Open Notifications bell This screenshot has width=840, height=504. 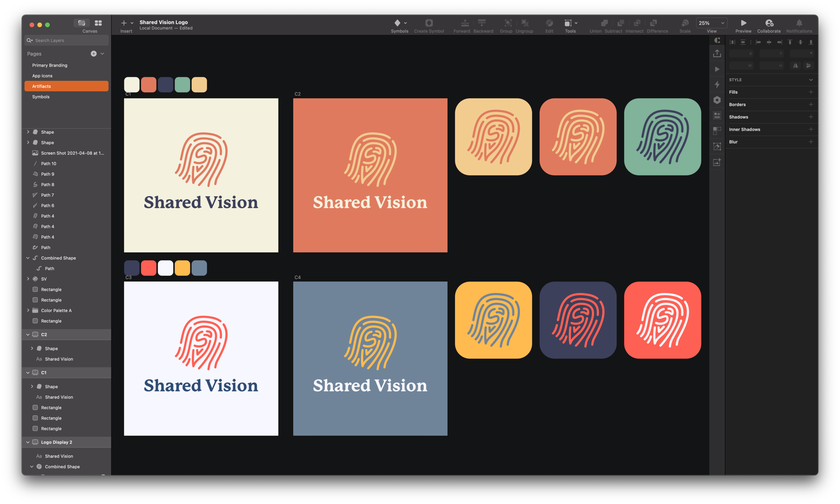click(799, 23)
